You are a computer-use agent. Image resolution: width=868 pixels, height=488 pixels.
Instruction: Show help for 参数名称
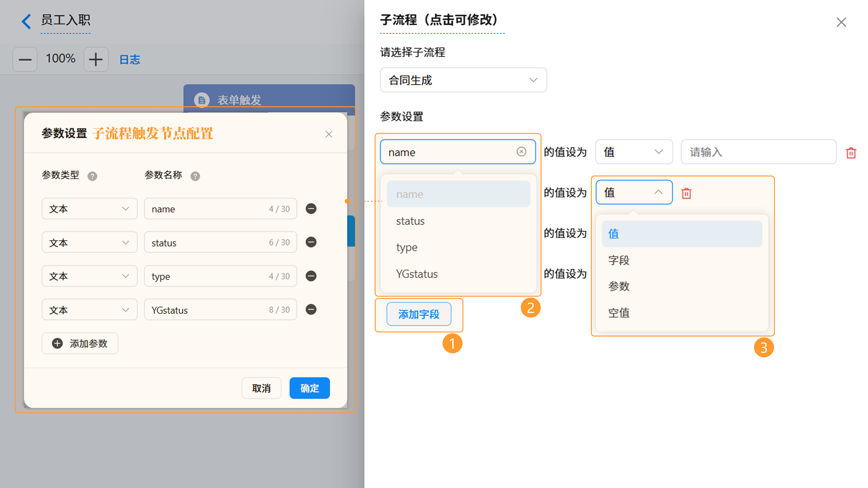pyautogui.click(x=195, y=176)
